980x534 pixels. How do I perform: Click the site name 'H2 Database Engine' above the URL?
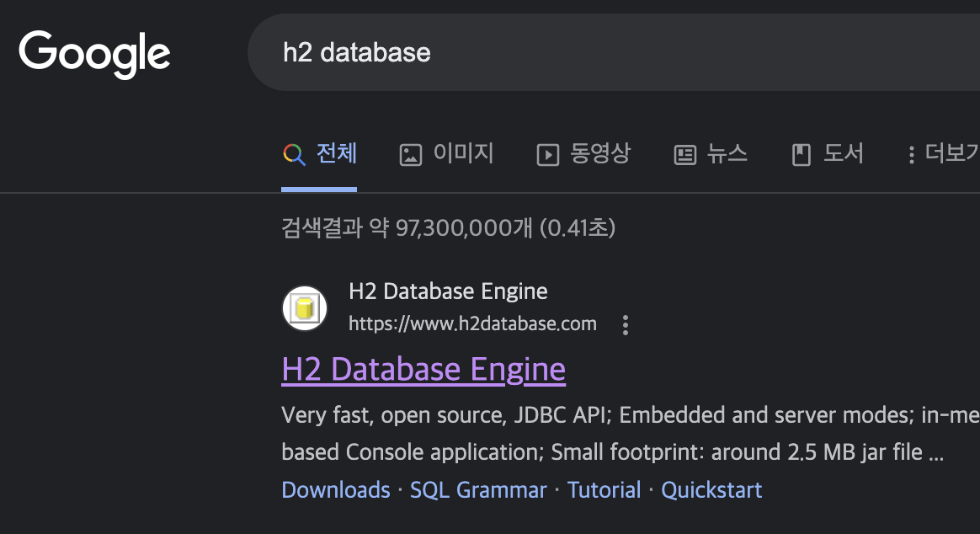point(448,291)
